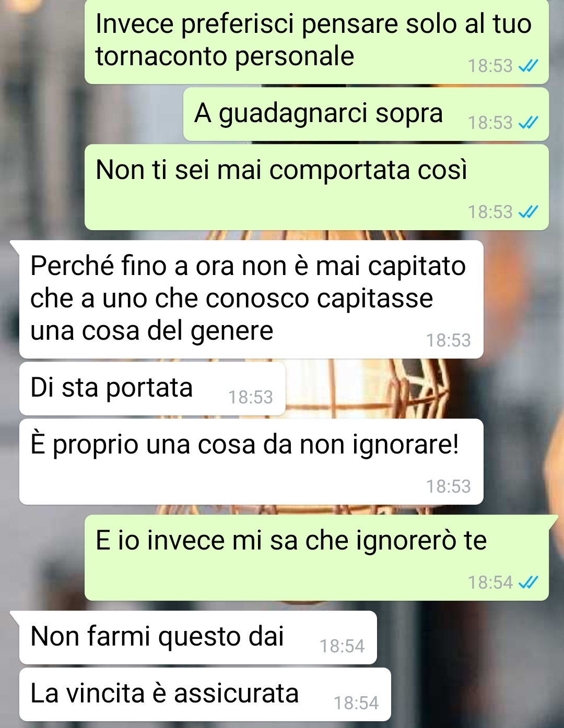
Task: Click the blue read ticks on 'tornaconto personale' message
Action: pos(528,66)
